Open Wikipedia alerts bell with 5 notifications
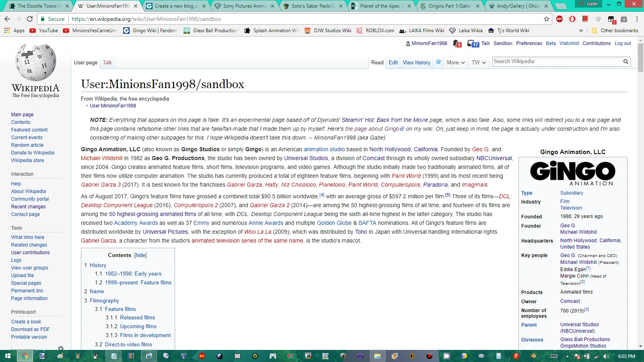Screen dimensions: 644x362 (457, 43)
